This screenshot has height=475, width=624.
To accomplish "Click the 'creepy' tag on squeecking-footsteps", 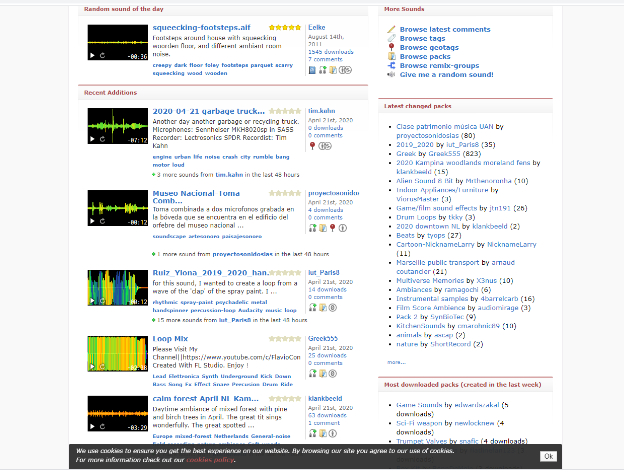I will pyautogui.click(x=162, y=65).
